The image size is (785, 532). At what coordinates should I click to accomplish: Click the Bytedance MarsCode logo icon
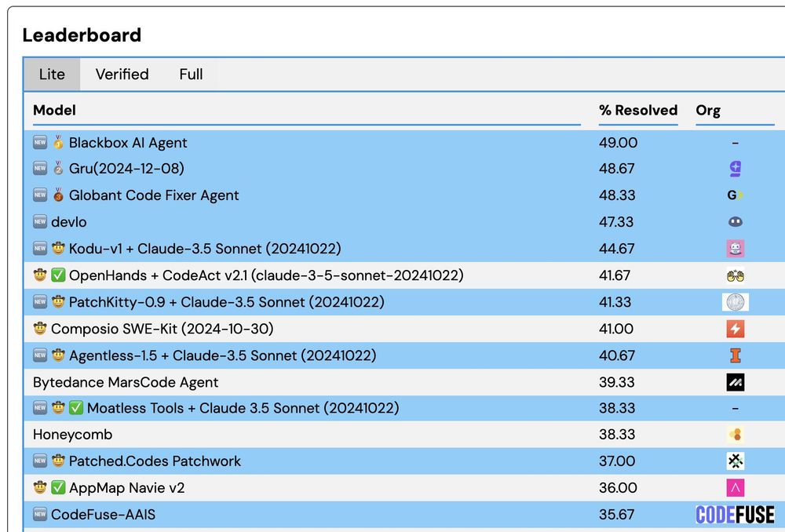click(x=735, y=382)
